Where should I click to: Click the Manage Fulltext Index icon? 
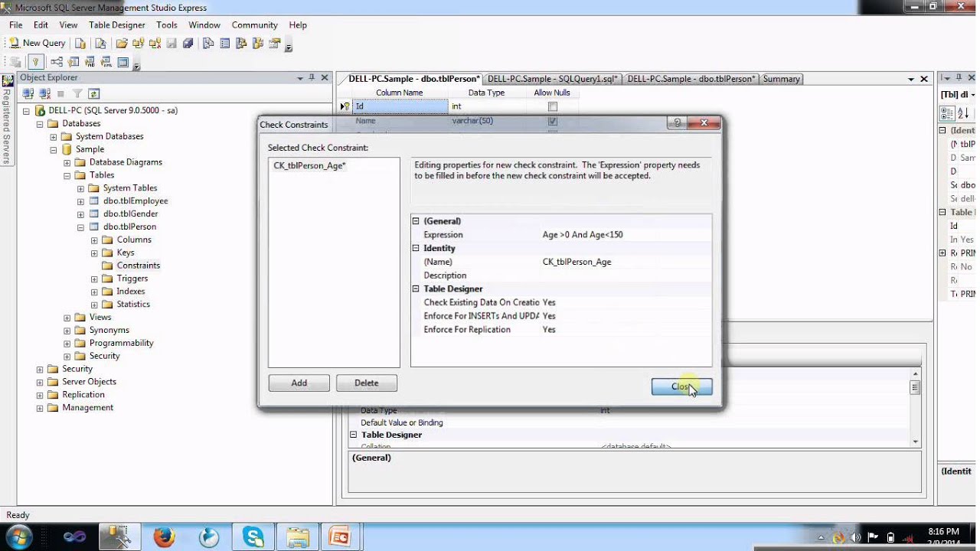(x=90, y=62)
